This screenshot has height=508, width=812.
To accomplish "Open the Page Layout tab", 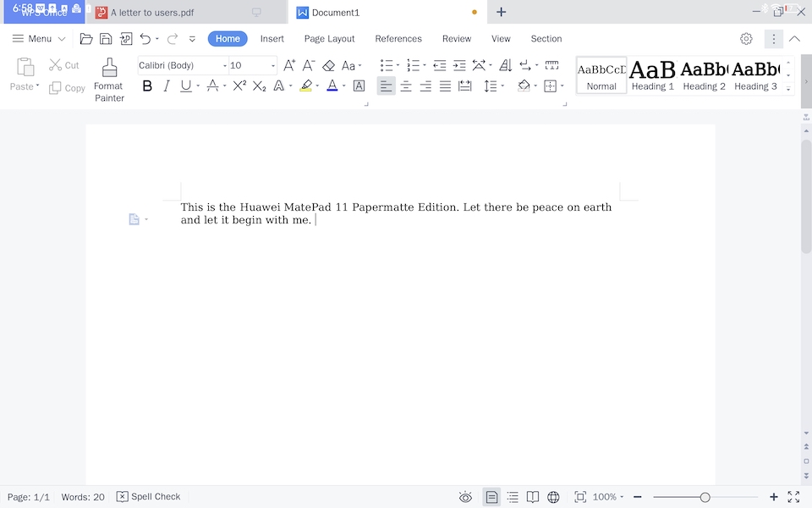I will [329, 39].
